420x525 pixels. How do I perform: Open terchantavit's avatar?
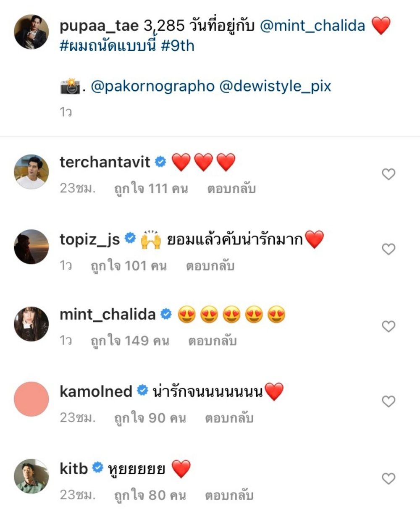click(31, 171)
